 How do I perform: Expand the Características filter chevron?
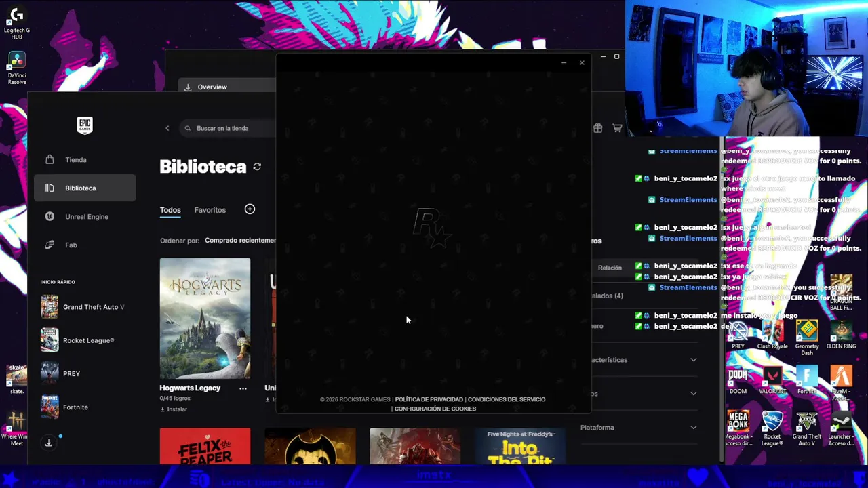[693, 360]
